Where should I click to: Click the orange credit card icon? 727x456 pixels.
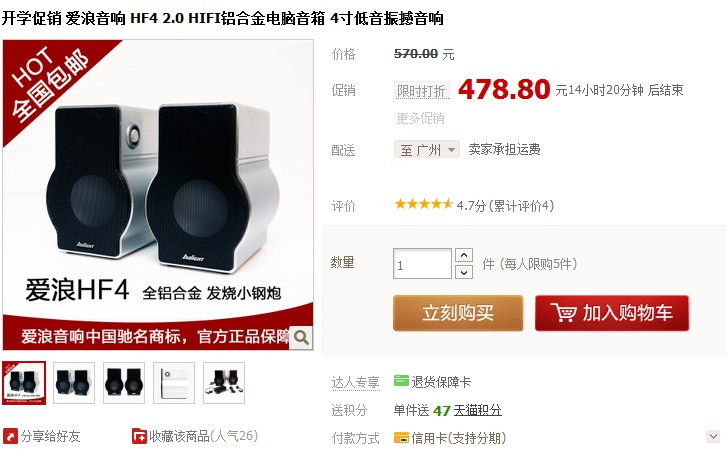[x=401, y=437]
